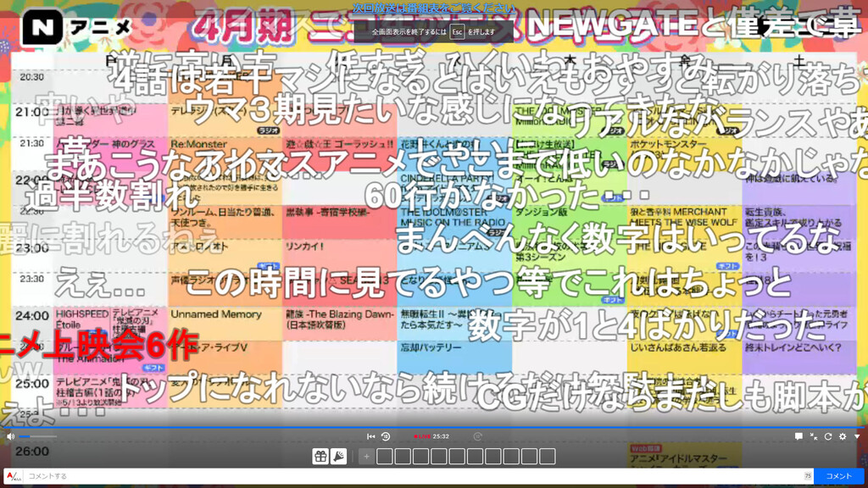Viewport: 868px width, 488px height.
Task: Focus the コメントする input field
Action: point(419,476)
